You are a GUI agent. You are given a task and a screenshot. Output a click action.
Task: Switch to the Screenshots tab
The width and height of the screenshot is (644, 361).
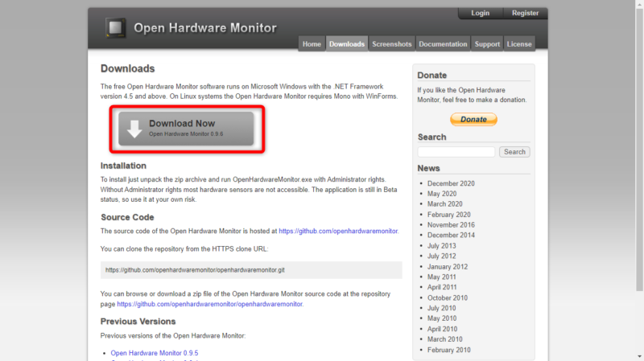(392, 44)
